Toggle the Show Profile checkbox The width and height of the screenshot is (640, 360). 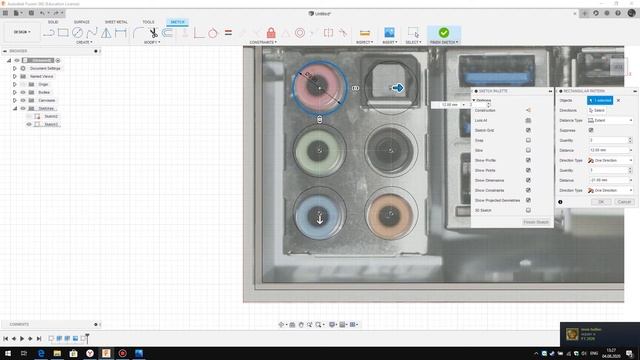pyautogui.click(x=528, y=160)
